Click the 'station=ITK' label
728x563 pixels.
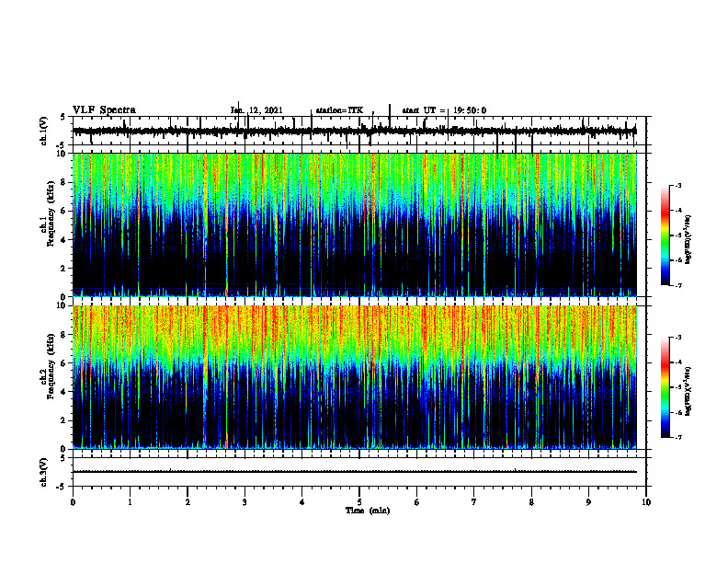point(339,110)
